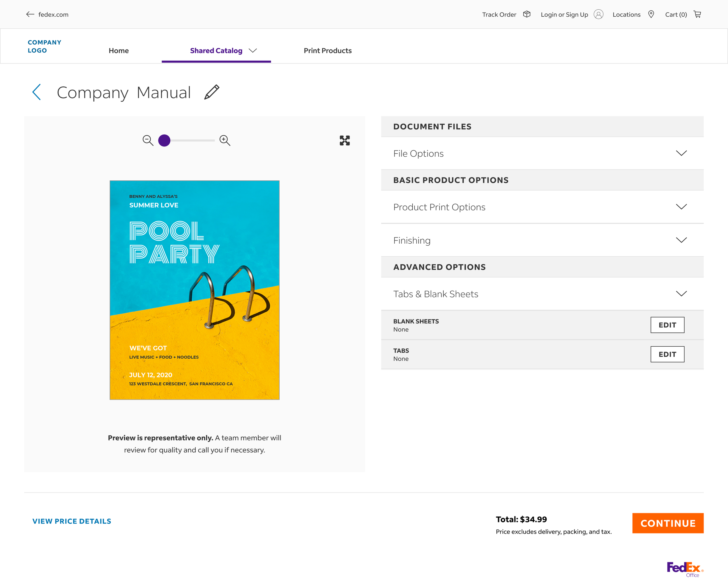The height and width of the screenshot is (588, 728).
Task: Click the zoom out magnifier icon
Action: [x=148, y=140]
